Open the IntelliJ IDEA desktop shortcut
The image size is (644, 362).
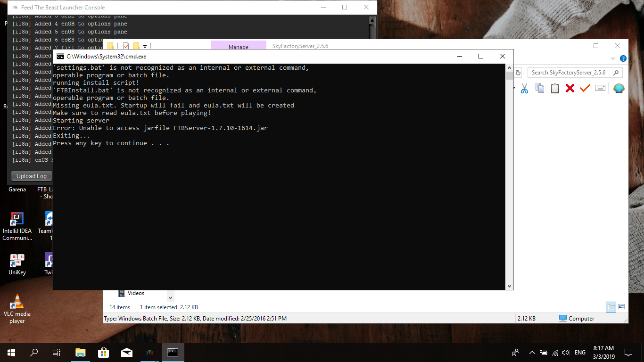coord(17,227)
